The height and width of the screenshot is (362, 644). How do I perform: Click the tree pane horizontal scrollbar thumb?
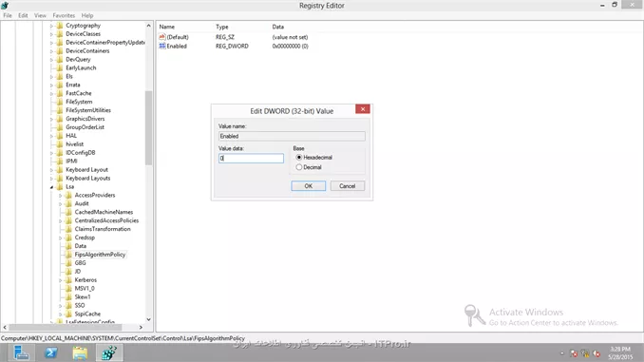click(66, 328)
